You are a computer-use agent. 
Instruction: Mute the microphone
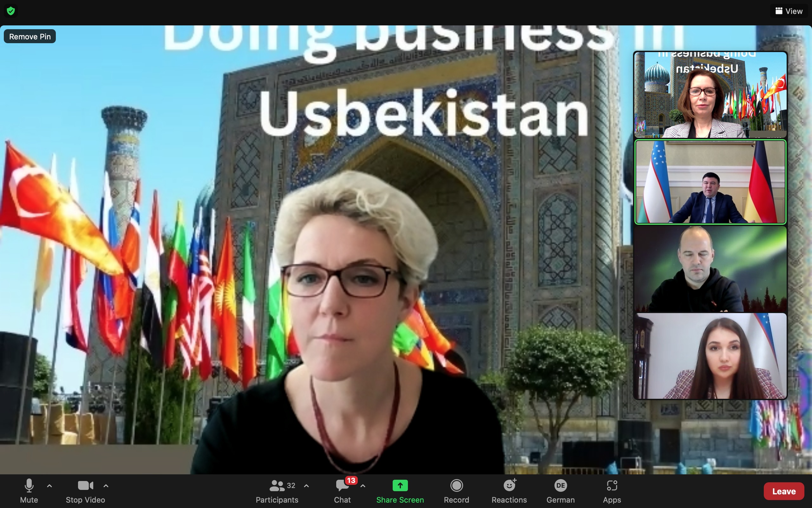[x=29, y=491]
